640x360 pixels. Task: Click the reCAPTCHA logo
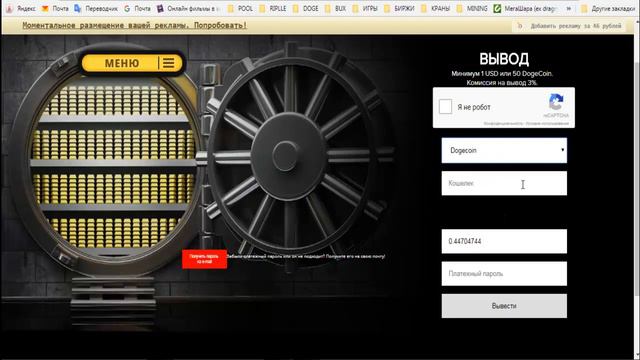[556, 102]
